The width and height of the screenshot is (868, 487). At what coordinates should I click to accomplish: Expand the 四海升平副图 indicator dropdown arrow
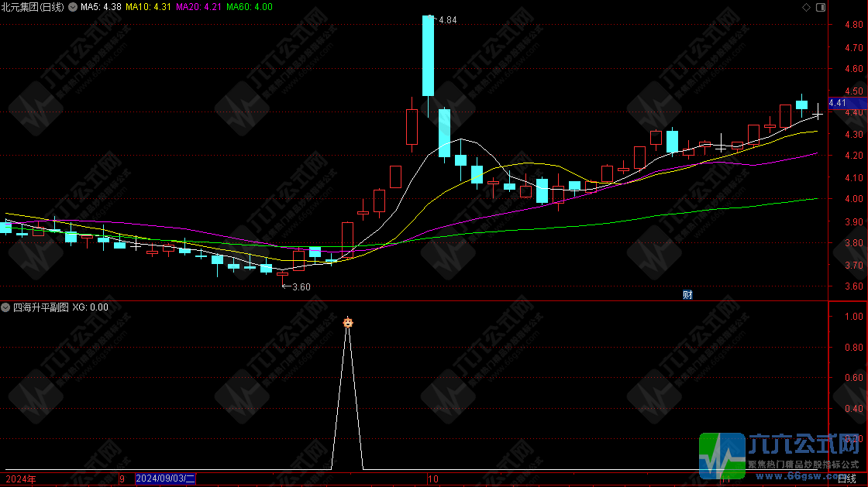[6, 307]
